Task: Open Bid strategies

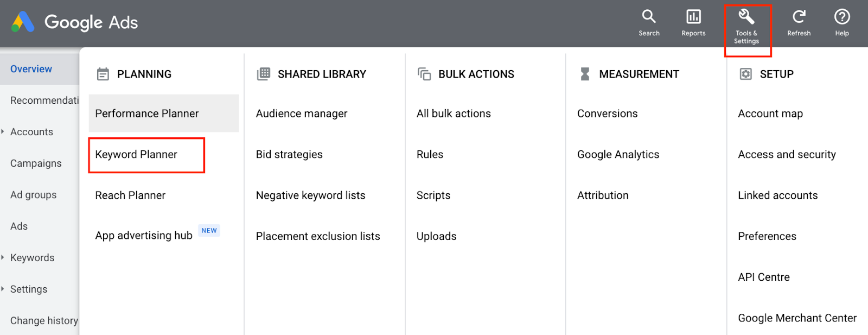Action: pos(289,155)
